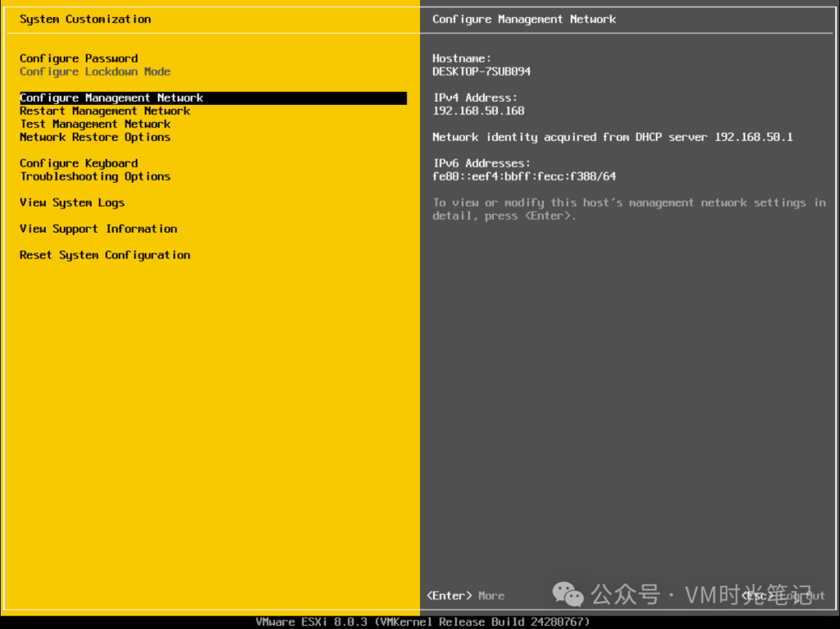
Task: Click the IPv4 Address: label
Action: click(475, 98)
